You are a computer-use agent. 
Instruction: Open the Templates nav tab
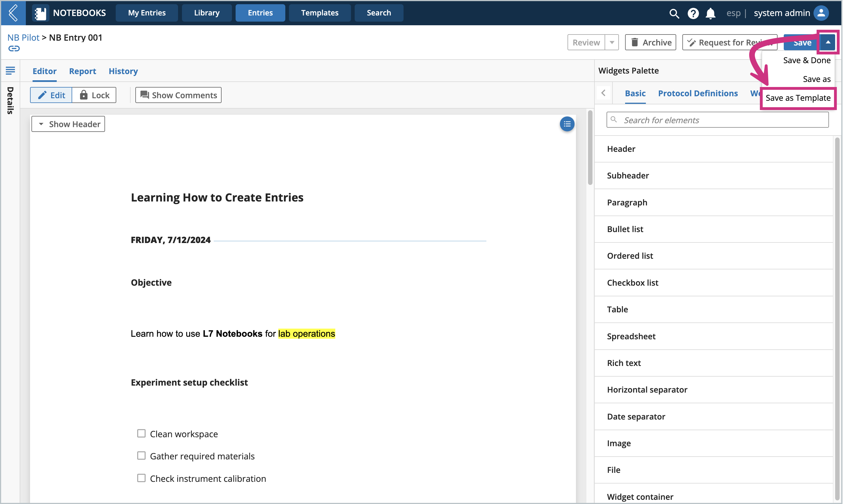[320, 13]
